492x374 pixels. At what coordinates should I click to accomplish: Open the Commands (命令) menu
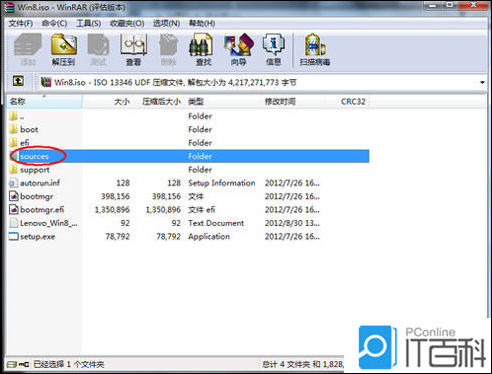54,23
